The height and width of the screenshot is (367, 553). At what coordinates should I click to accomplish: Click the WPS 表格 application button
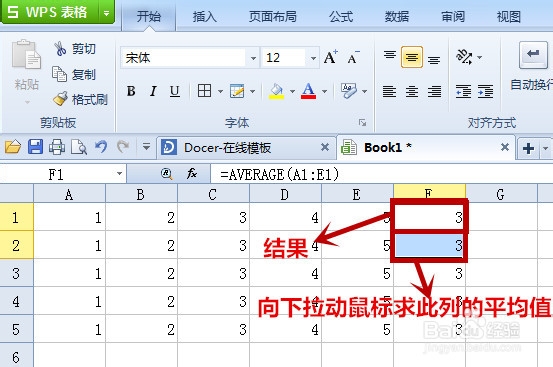coord(49,12)
